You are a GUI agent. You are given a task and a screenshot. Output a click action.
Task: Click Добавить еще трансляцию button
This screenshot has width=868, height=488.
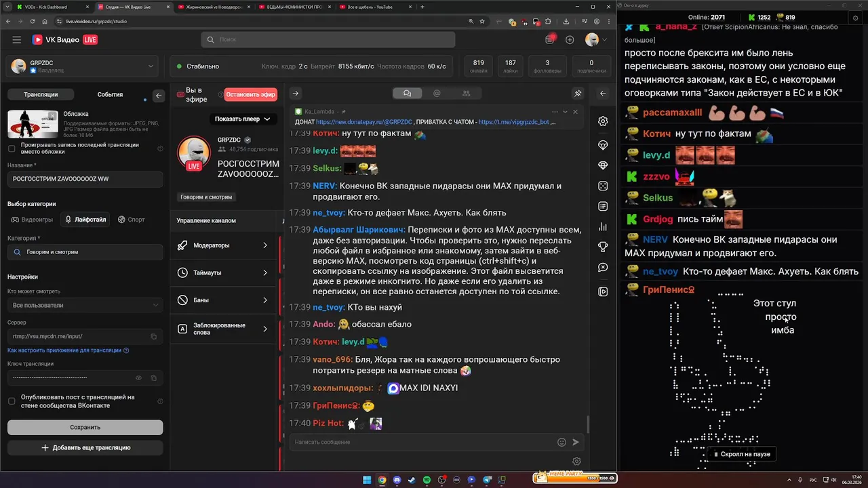pyautogui.click(x=85, y=447)
